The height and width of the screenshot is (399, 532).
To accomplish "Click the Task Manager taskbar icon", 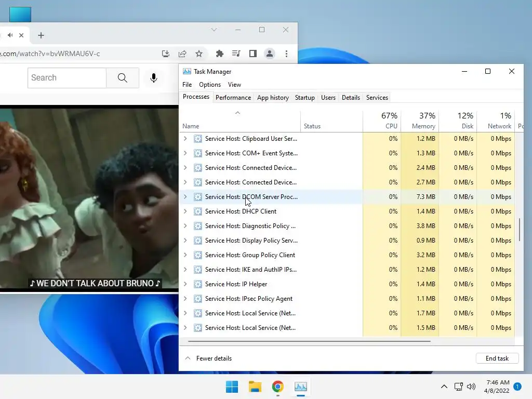I will point(301,387).
